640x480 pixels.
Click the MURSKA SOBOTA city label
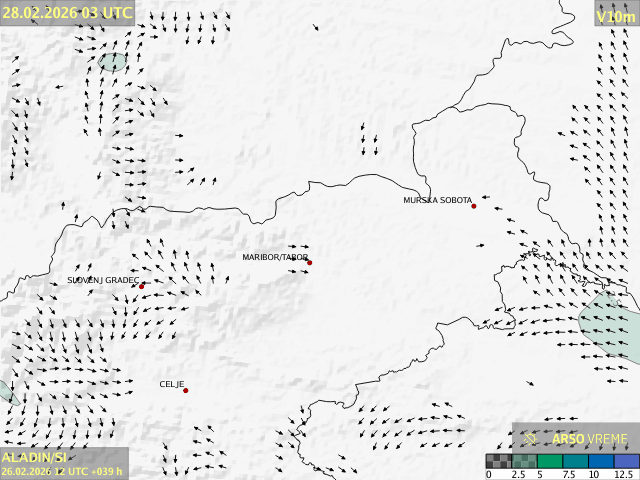coord(437,200)
